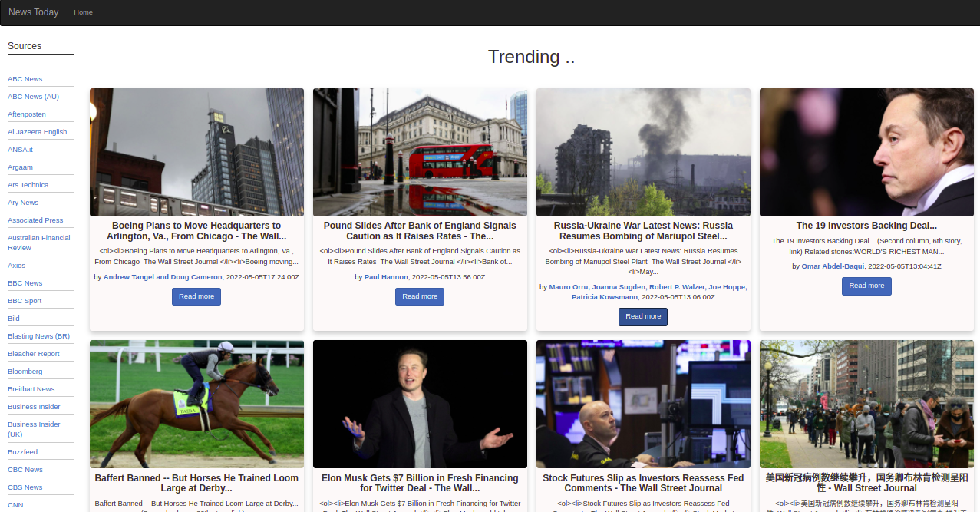Select the ABC News (AU) source
980x512 pixels.
[33, 97]
